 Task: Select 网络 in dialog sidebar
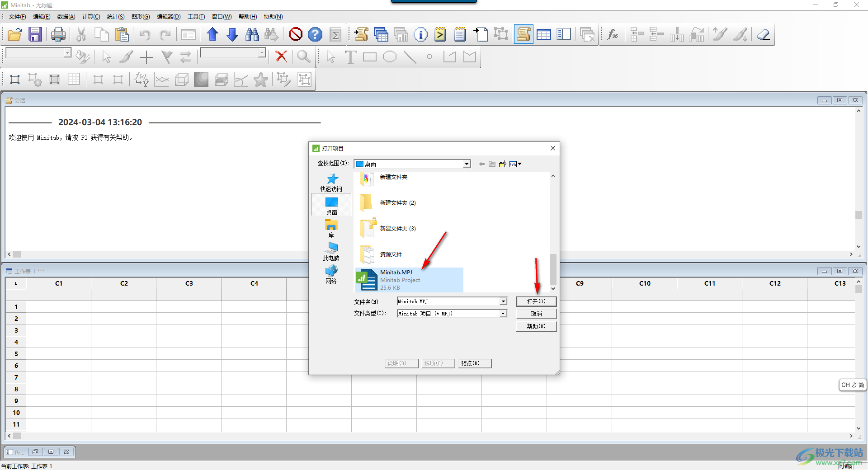click(331, 275)
